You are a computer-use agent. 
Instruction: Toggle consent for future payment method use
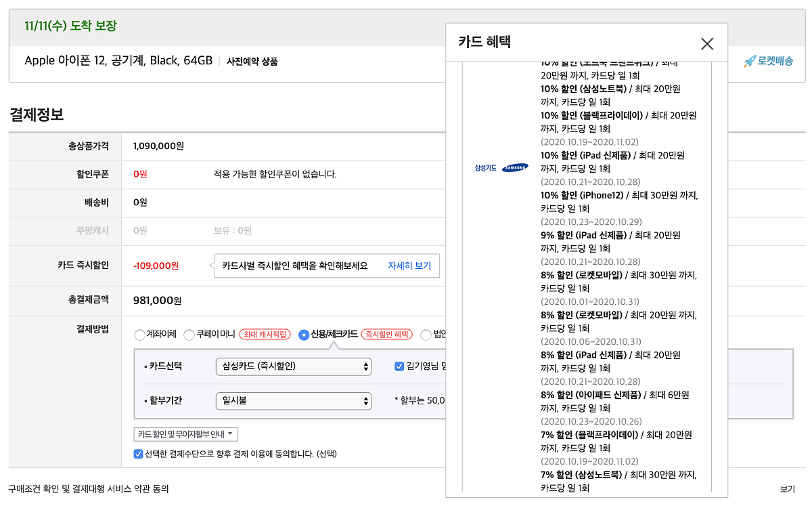coord(139,454)
